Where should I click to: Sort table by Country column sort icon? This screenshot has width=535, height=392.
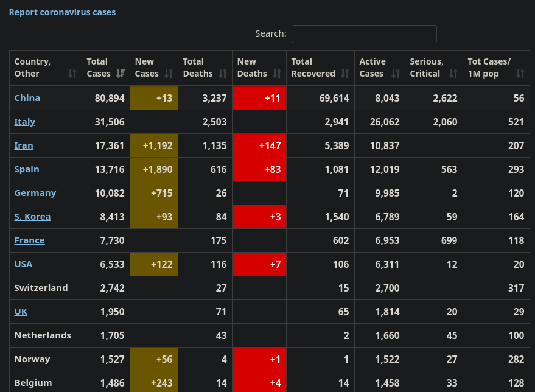(72, 74)
